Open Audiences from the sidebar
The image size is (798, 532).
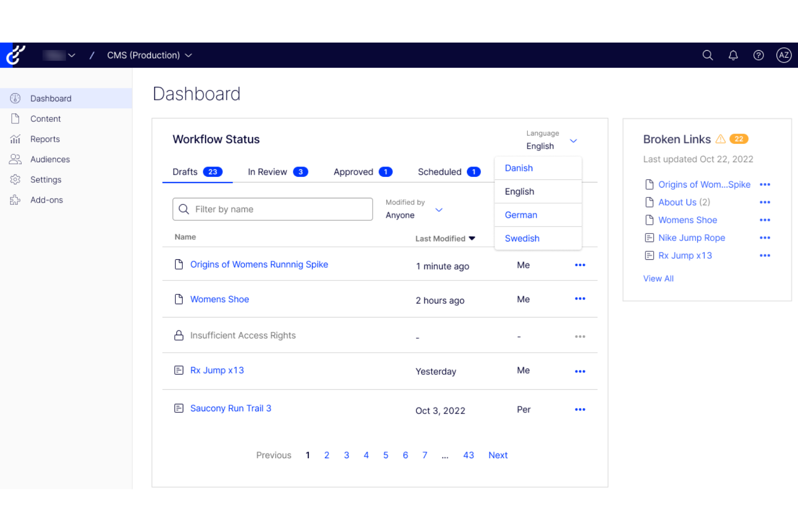(x=50, y=159)
